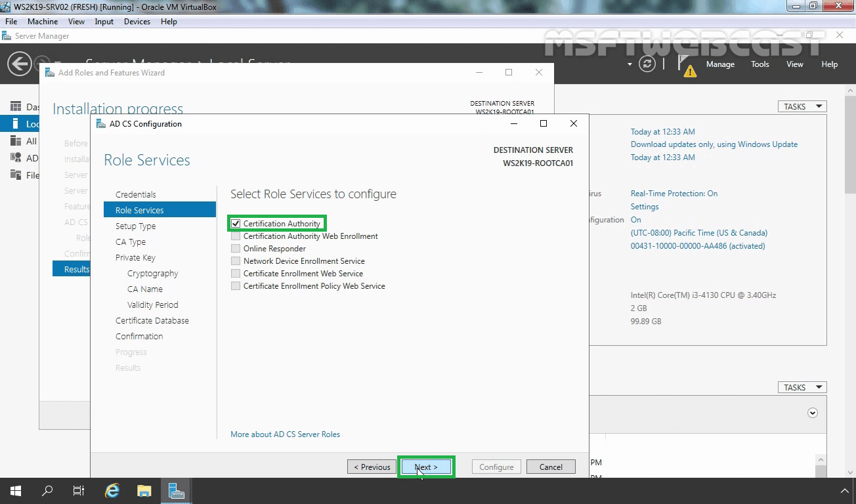Click the Cancel button
Viewport: 856px width, 504px height.
pos(551,467)
